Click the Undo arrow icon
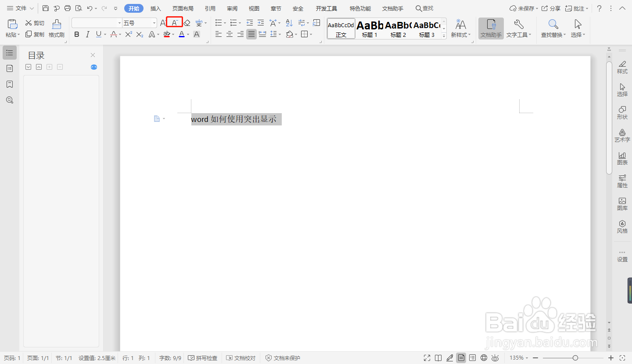Image resolution: width=632 pixels, height=364 pixels. pyautogui.click(x=90, y=8)
